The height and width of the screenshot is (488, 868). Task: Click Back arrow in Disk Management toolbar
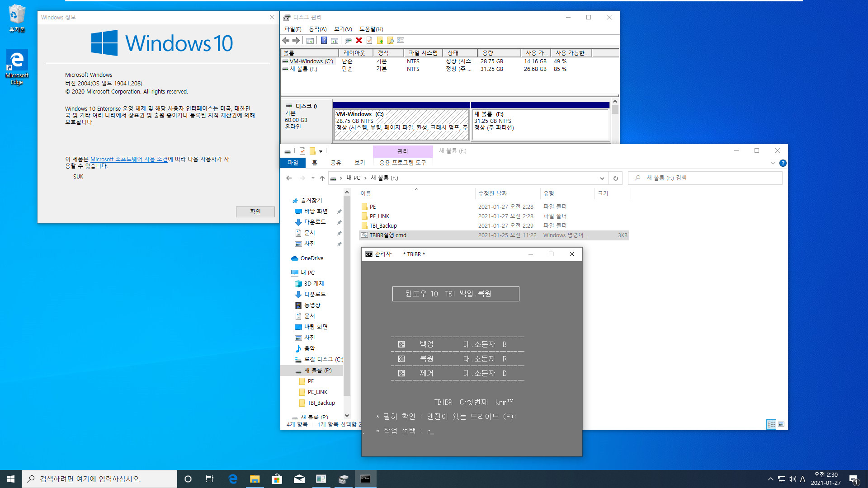pyautogui.click(x=286, y=41)
